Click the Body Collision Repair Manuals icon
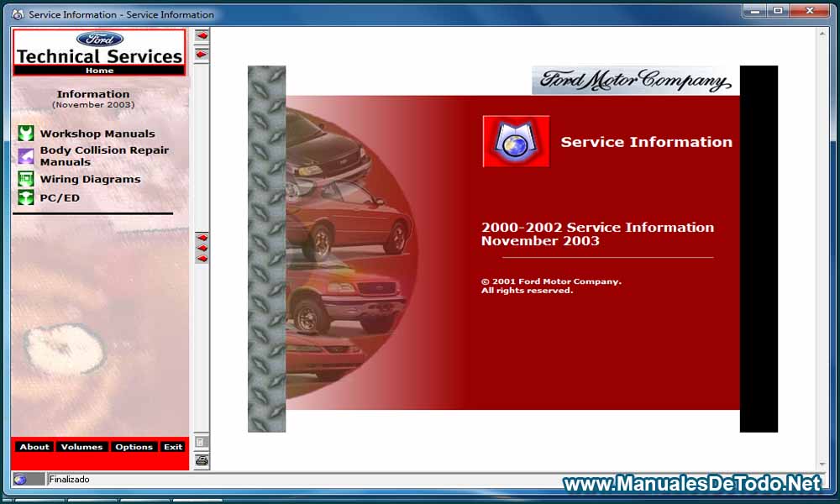The height and width of the screenshot is (504, 840). 26,156
